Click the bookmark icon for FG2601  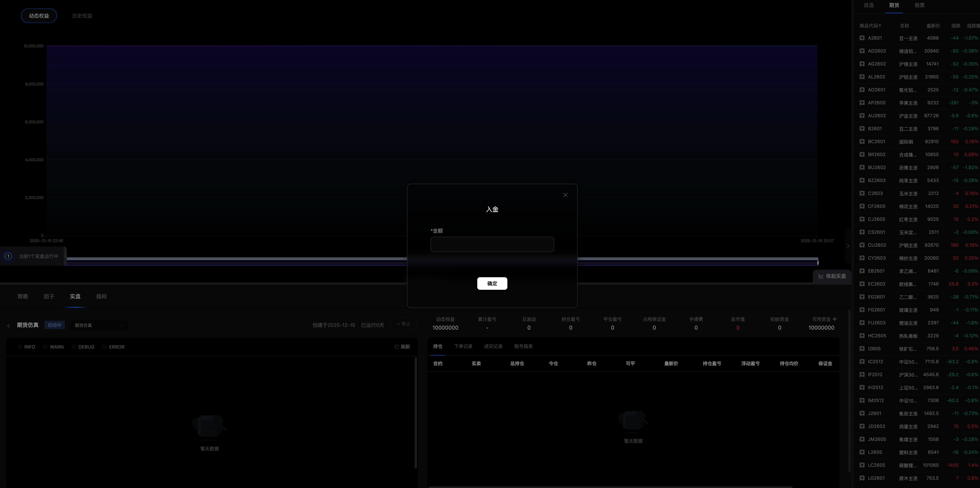(862, 310)
